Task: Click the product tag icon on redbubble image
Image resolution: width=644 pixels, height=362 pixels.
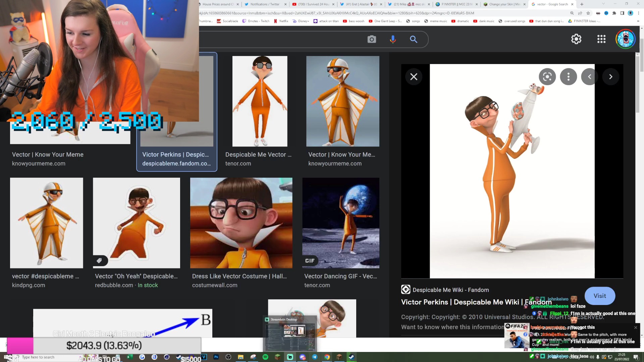Action: tap(99, 260)
